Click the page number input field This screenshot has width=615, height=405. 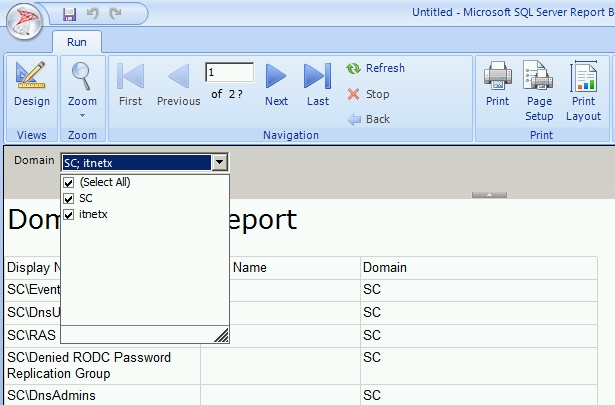(229, 73)
